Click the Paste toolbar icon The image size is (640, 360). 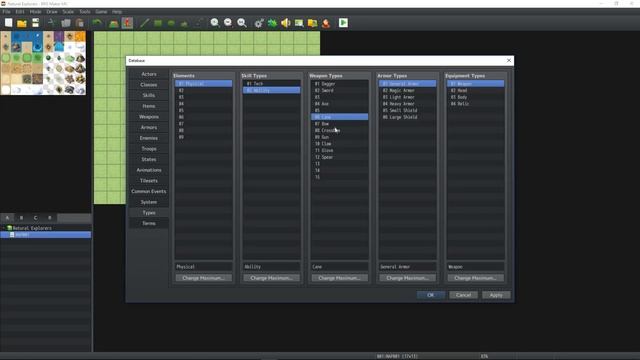[x=80, y=23]
